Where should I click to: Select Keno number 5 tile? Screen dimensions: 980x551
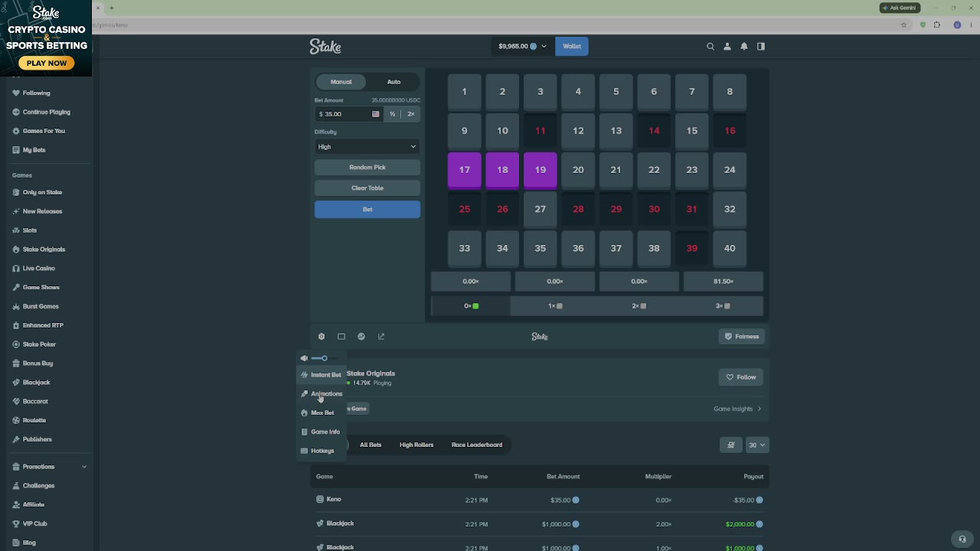tap(616, 92)
